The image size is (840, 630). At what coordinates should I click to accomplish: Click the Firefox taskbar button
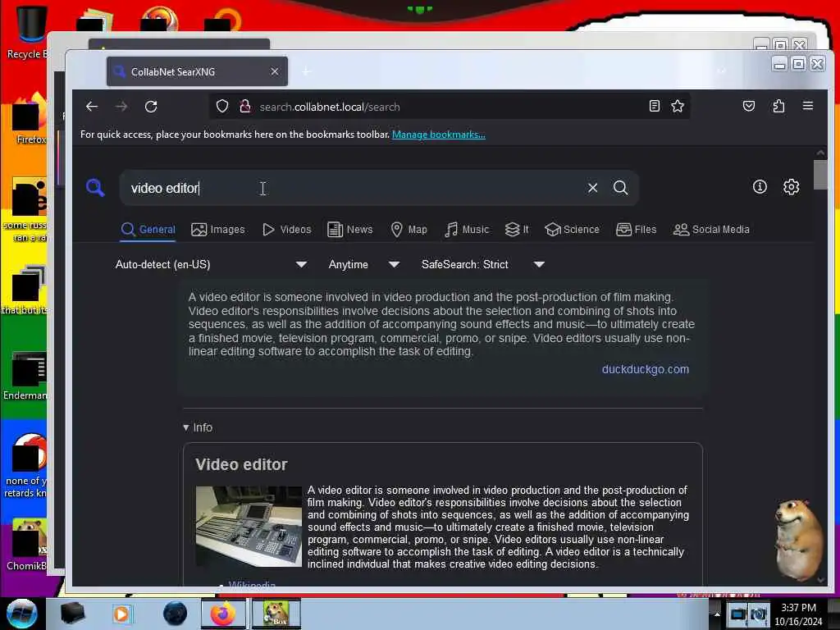(x=223, y=614)
